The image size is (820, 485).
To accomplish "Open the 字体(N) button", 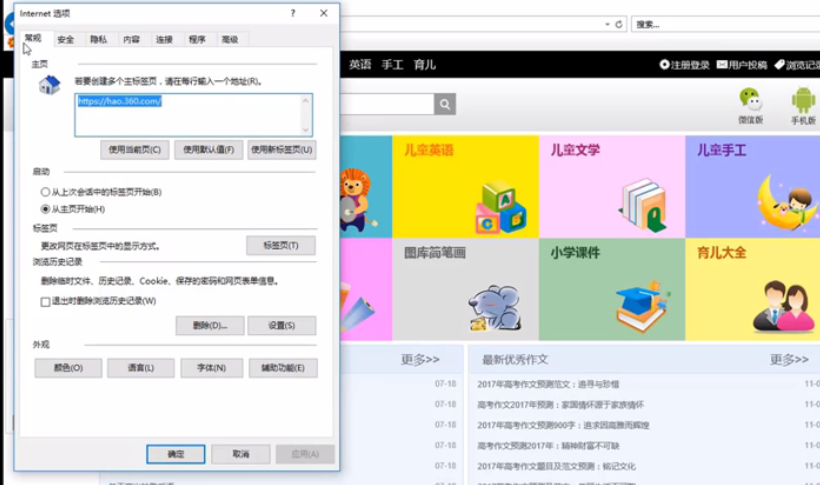I will coord(211,368).
